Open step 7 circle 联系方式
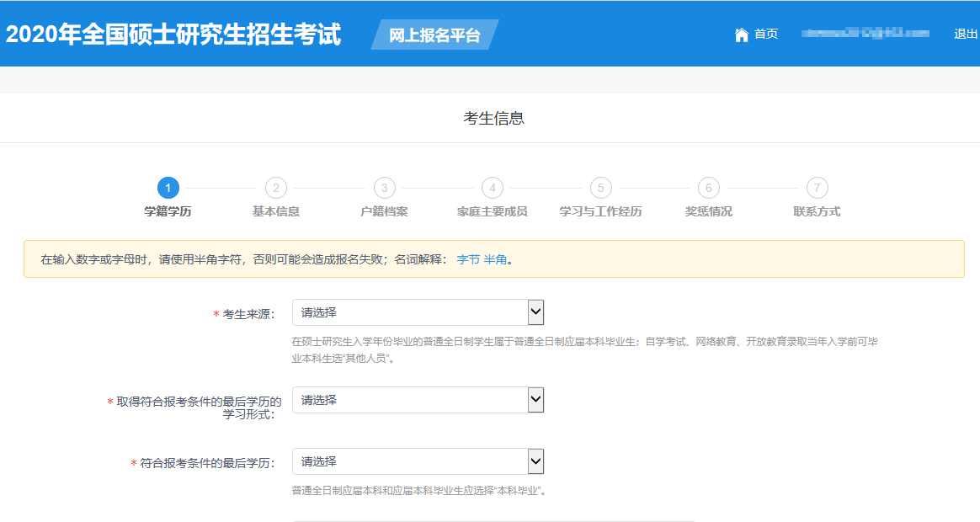Viewport: 980px width, 522px height. pyautogui.click(x=817, y=188)
